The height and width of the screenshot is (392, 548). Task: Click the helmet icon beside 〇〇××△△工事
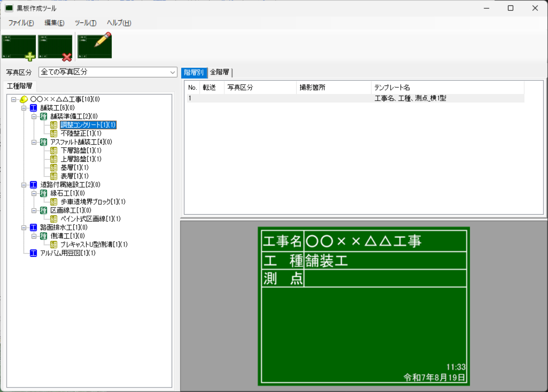tap(24, 99)
